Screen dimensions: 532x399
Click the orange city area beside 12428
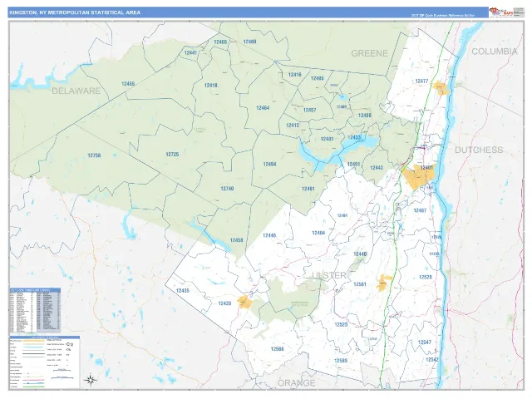pyautogui.click(x=244, y=302)
